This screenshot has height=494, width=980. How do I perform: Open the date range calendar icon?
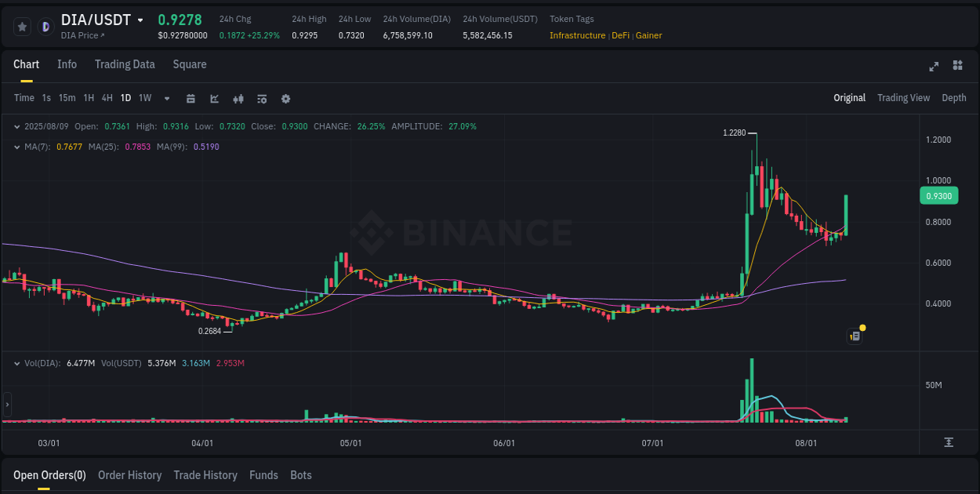tap(191, 98)
